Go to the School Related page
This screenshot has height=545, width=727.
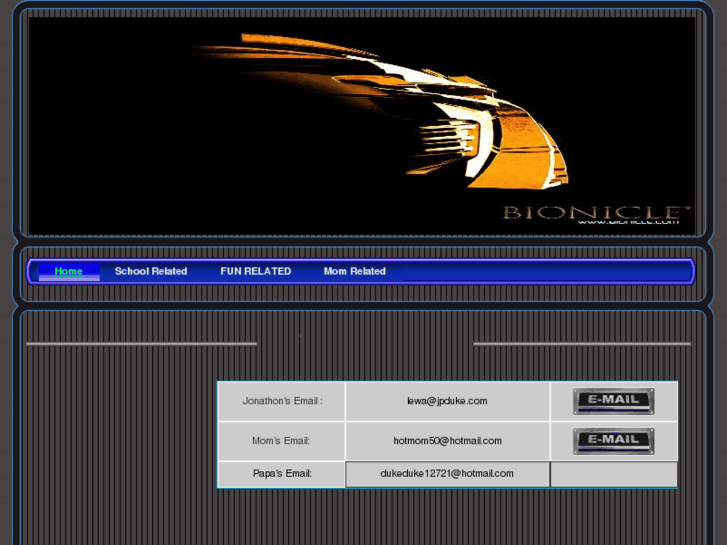pyautogui.click(x=151, y=271)
